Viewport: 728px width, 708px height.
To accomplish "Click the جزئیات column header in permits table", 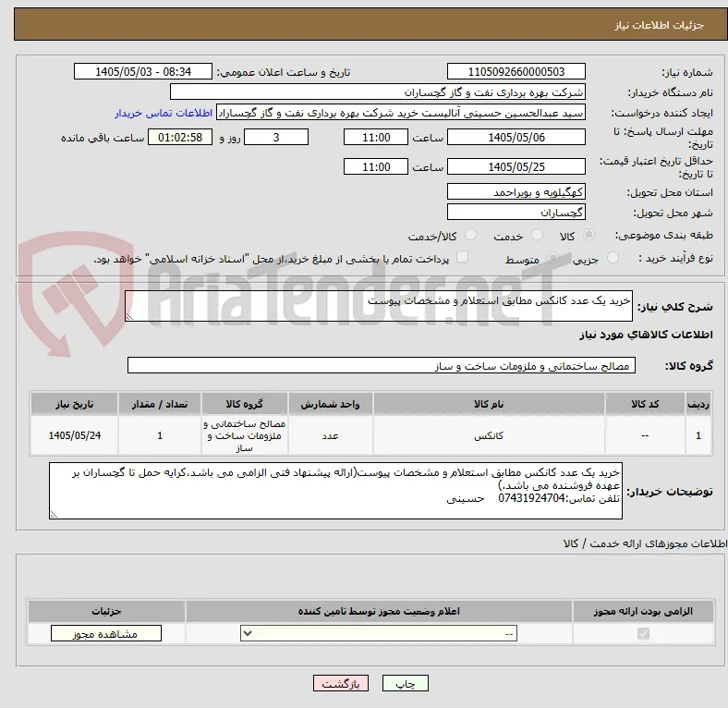I will tap(106, 611).
